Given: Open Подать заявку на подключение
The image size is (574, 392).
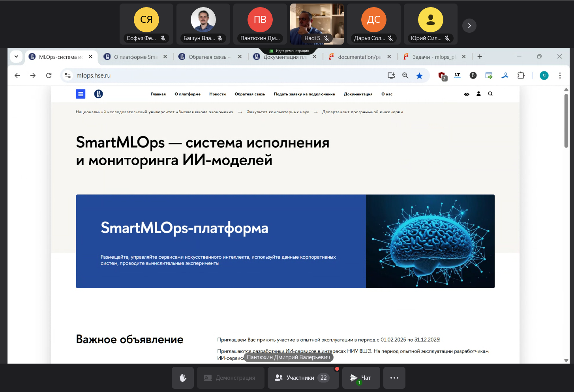Looking at the screenshot, I should tap(304, 94).
